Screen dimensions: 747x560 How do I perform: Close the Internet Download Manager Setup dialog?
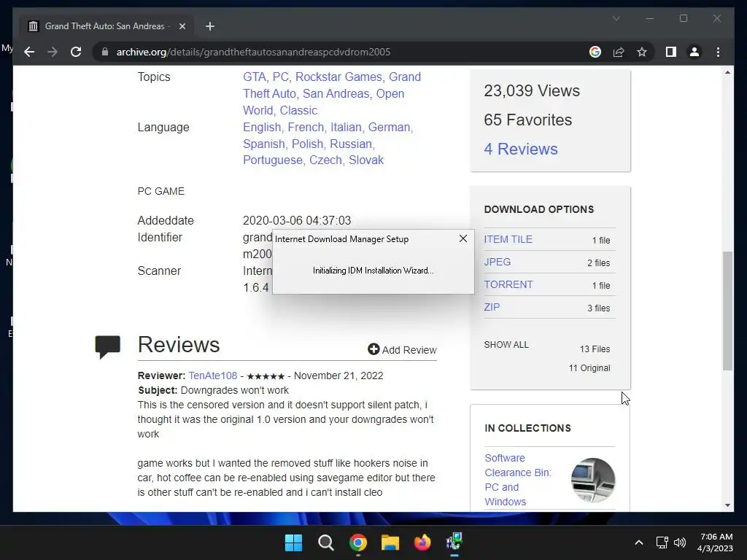coord(463,238)
